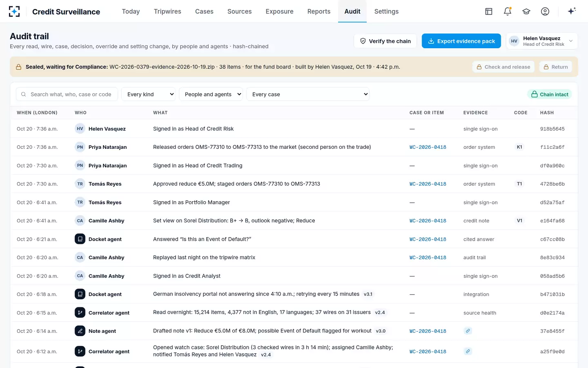Screen dimensions: 588x368
Task: Click TR avatar on Portfolio Manager sign-in row
Action: (x=80, y=202)
